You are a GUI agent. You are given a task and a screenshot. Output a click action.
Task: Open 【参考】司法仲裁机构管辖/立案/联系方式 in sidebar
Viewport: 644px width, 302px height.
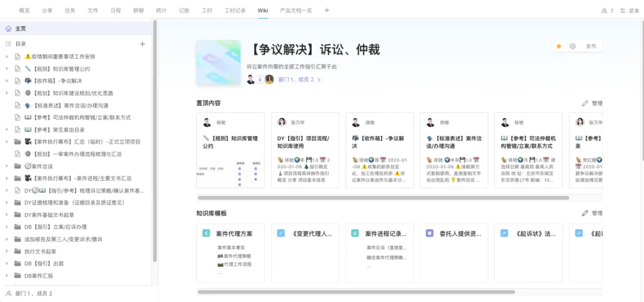click(x=78, y=118)
